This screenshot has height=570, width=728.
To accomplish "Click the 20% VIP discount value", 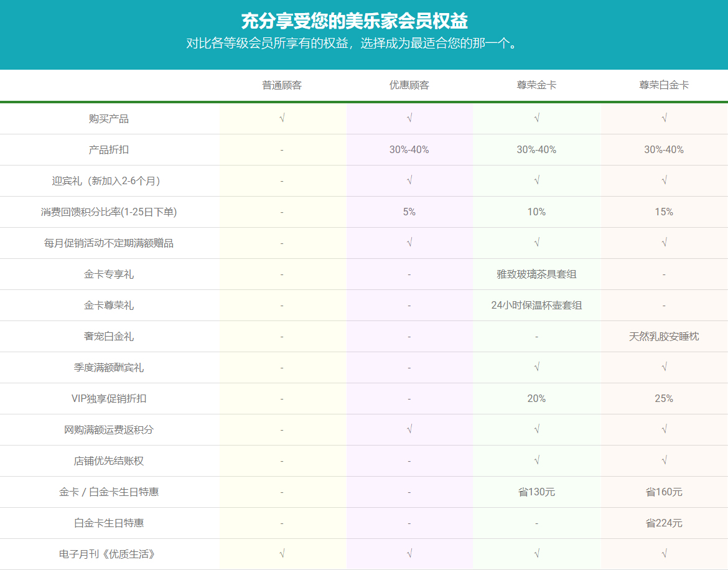I will tap(536, 399).
